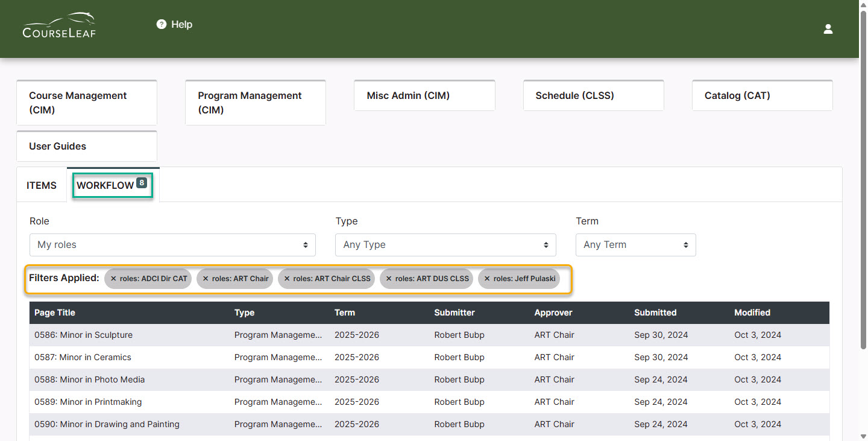Open the user account icon in the header
The image size is (868, 441).
pos(828,28)
